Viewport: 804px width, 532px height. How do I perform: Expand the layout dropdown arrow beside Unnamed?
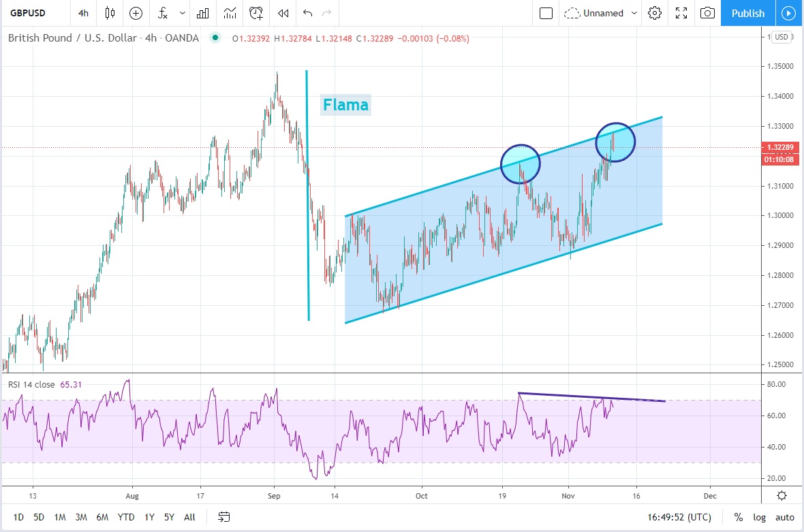pos(634,13)
